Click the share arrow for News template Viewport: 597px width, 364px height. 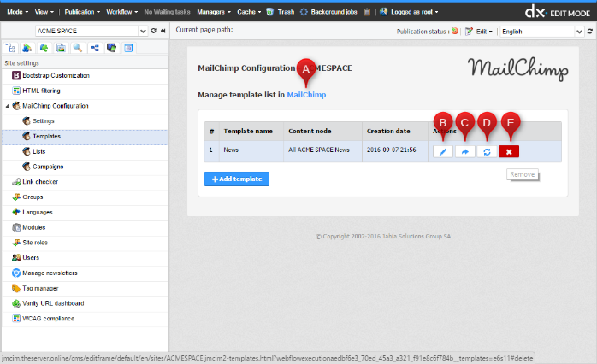tap(465, 152)
